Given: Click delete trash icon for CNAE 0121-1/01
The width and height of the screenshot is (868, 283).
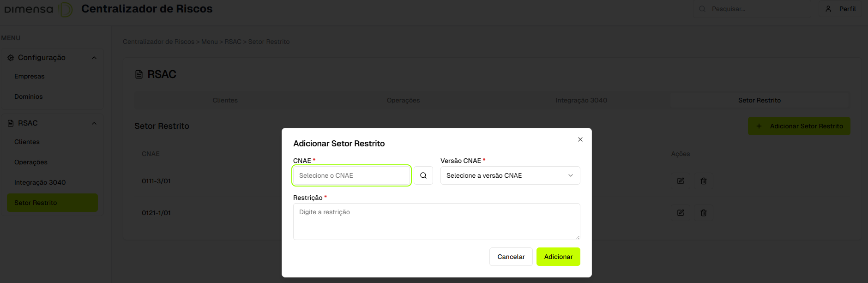Looking at the screenshot, I should tap(704, 213).
